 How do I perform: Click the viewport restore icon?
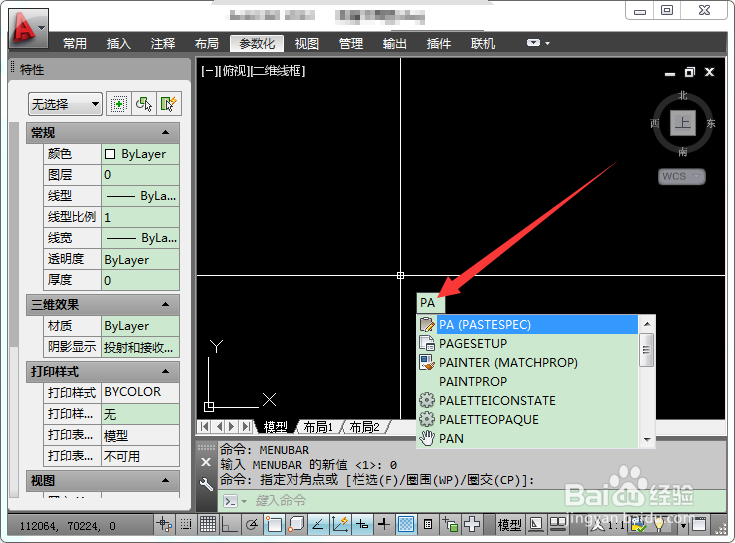click(x=690, y=72)
